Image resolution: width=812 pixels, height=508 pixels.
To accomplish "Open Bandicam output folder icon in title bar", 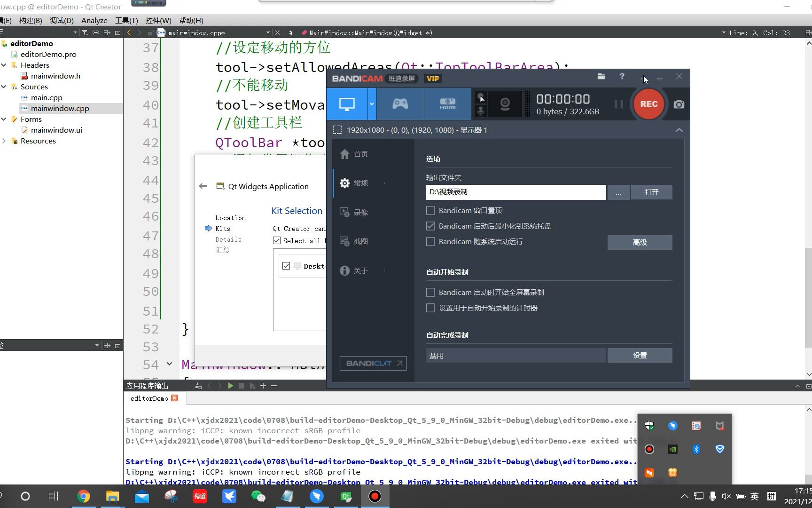I will click(601, 76).
